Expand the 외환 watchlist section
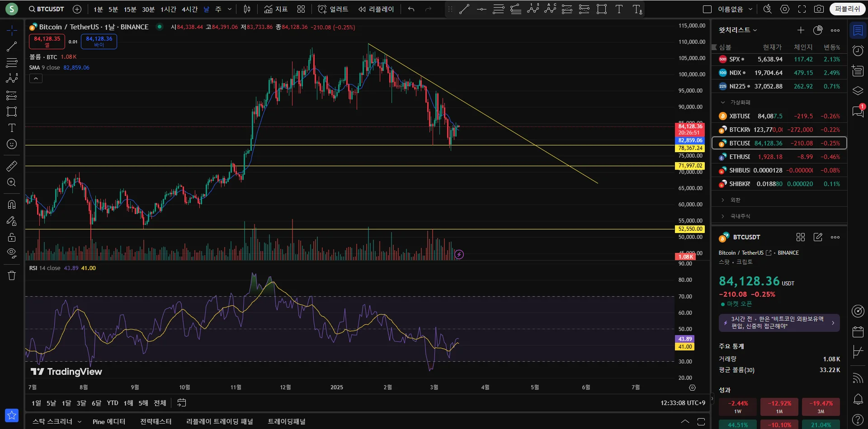This screenshot has height=429, width=868. pos(723,200)
